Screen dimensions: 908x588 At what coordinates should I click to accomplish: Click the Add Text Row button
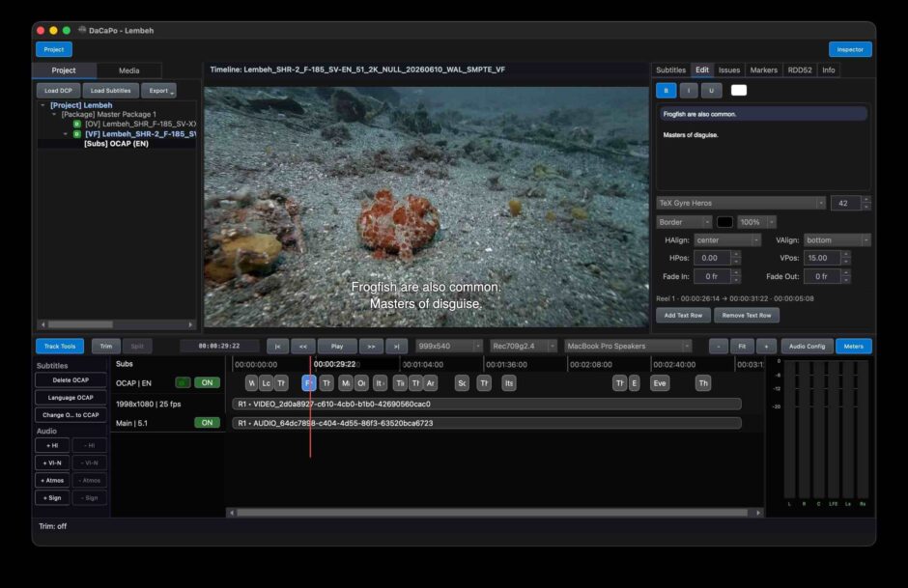click(683, 316)
